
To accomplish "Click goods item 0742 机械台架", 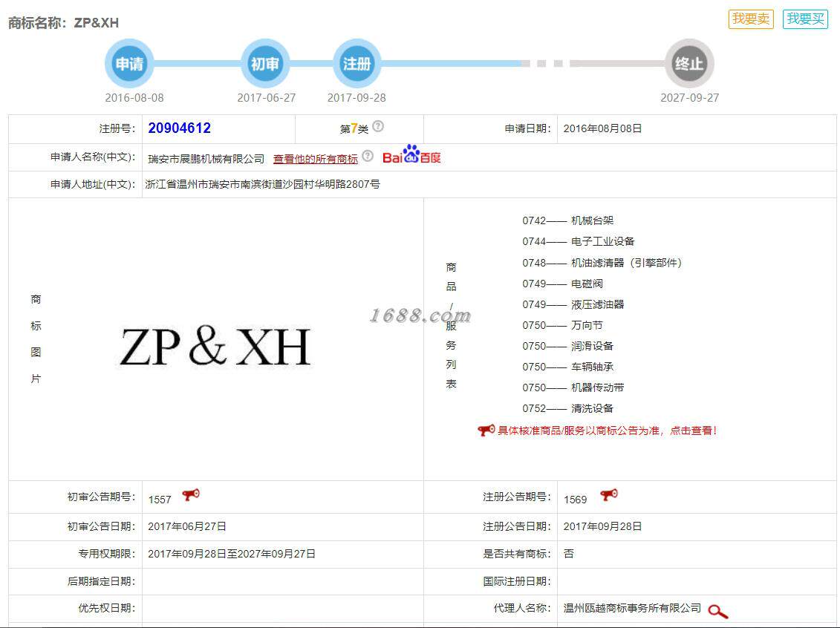I will tap(568, 220).
